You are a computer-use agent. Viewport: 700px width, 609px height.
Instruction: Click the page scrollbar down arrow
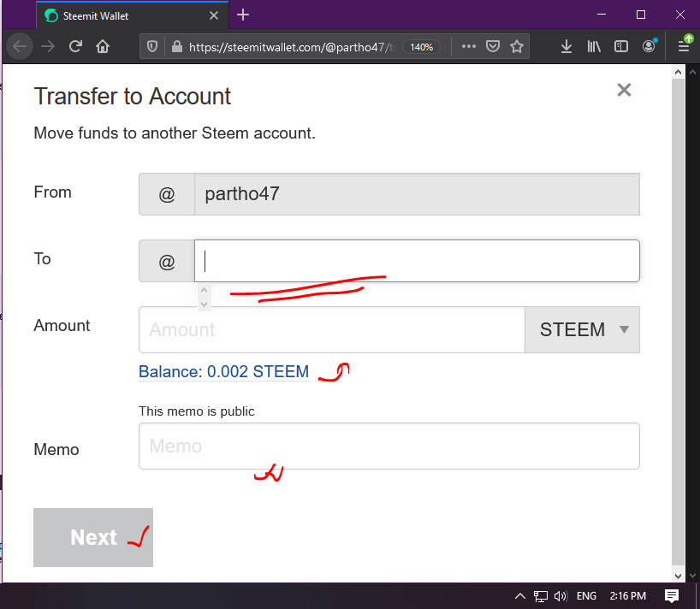(678, 576)
